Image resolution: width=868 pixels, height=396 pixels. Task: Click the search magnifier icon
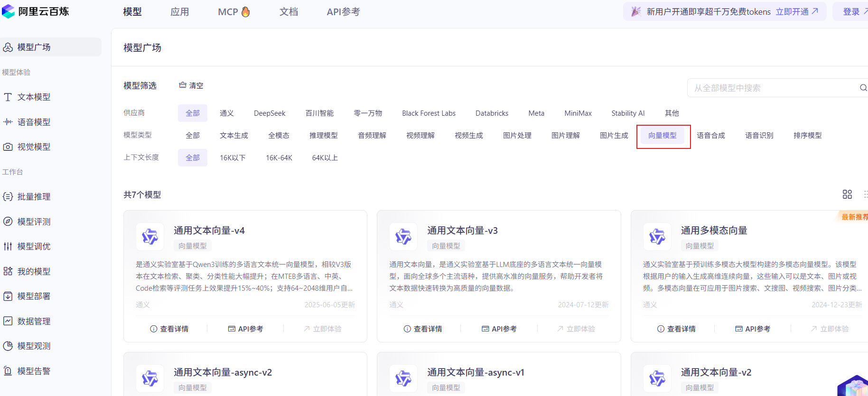tap(863, 88)
